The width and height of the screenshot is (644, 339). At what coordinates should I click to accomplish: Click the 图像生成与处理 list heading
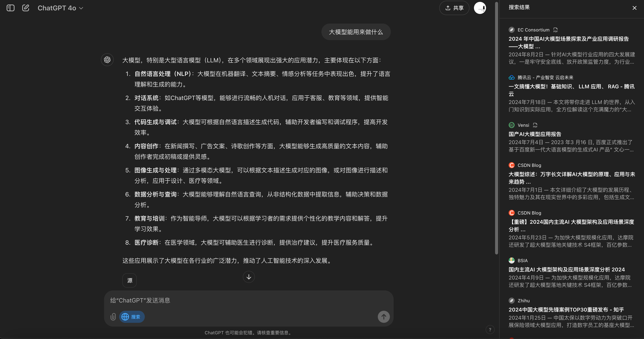[x=156, y=170]
